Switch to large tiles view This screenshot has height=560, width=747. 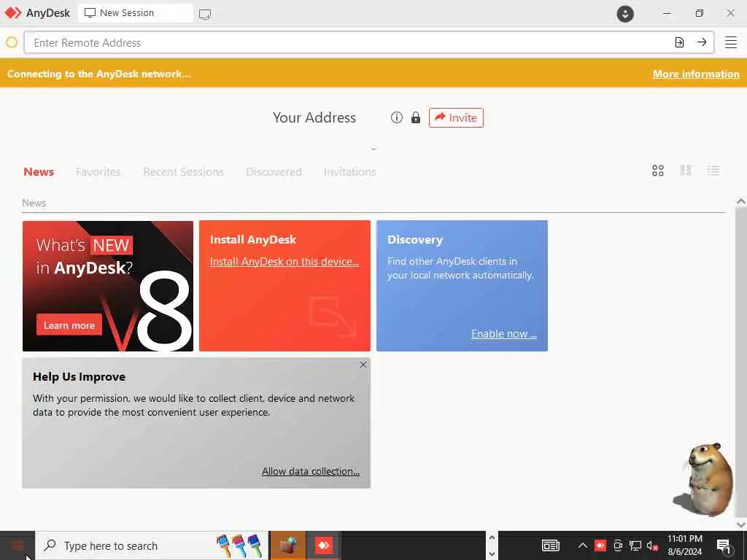tap(658, 171)
